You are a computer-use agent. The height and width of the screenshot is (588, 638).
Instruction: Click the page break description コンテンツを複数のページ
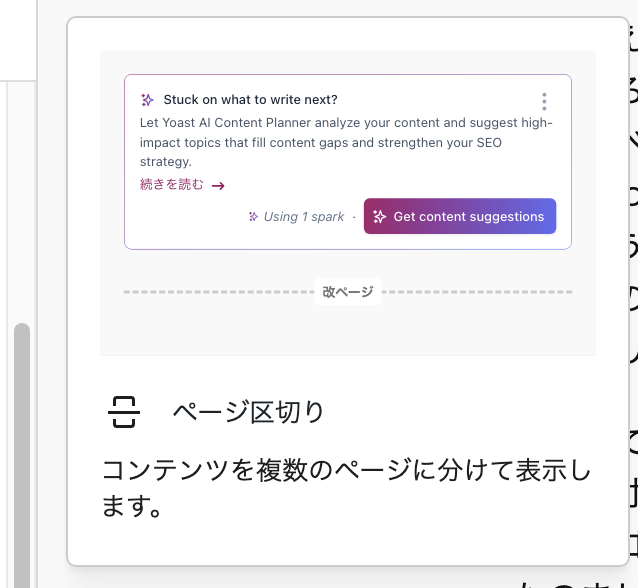(x=346, y=488)
